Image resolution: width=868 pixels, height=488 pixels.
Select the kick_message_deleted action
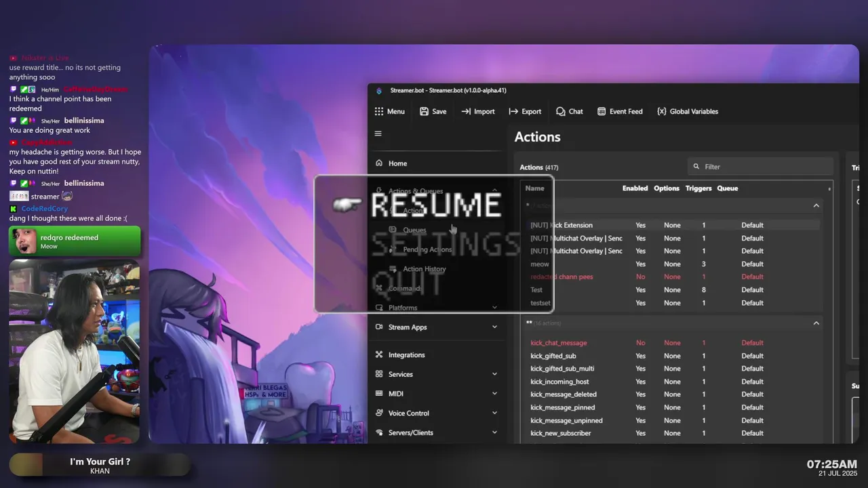tap(670, 394)
